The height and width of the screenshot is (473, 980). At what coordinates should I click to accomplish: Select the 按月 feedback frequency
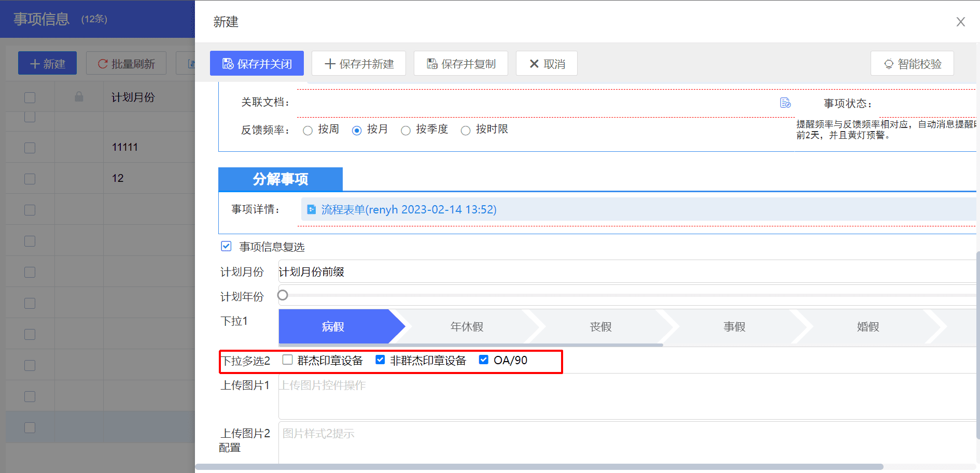pos(357,130)
